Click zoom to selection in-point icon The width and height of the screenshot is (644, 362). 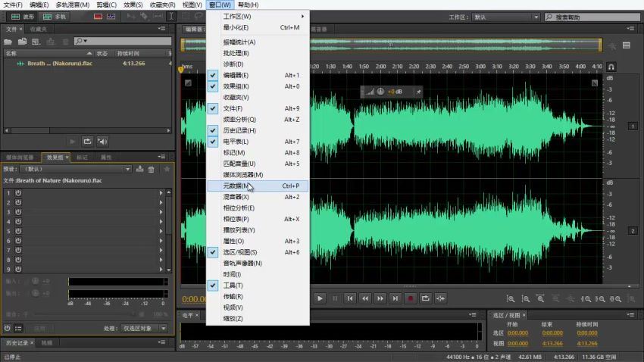(x=586, y=299)
